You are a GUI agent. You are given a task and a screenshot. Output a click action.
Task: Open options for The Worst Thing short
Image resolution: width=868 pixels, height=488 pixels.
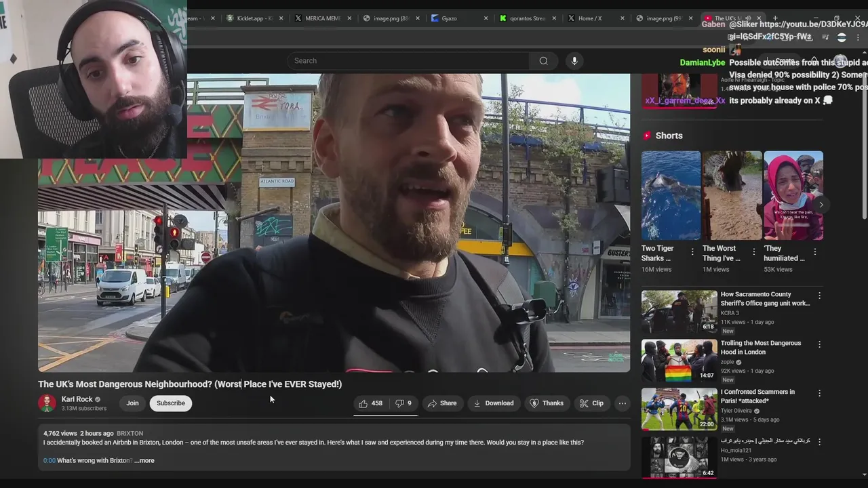(753, 252)
